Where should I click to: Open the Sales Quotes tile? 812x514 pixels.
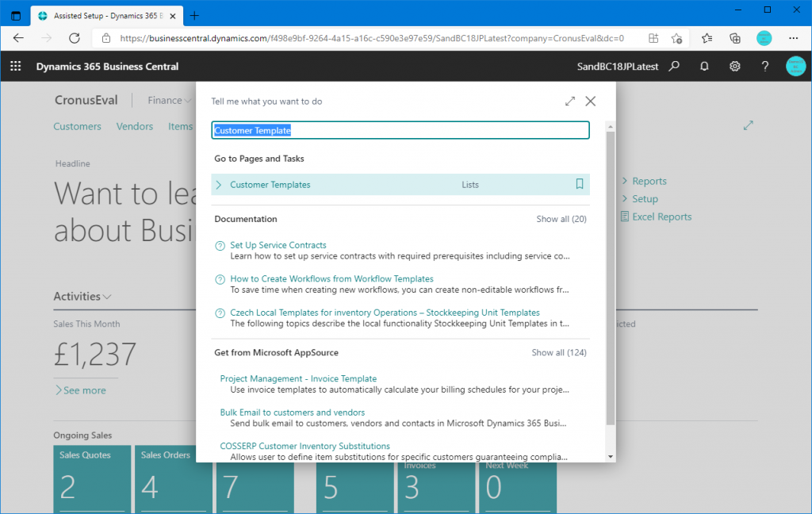92,479
